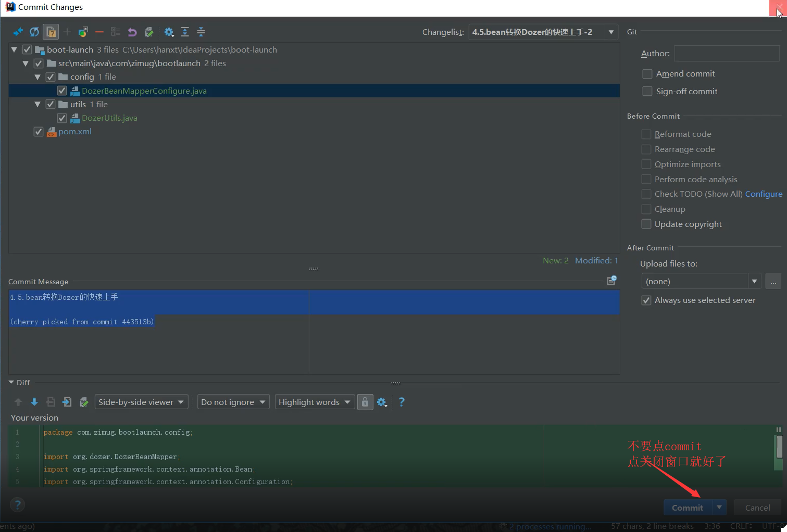The height and width of the screenshot is (532, 787).
Task: Enable the Reformat code checkbox
Action: click(x=646, y=134)
